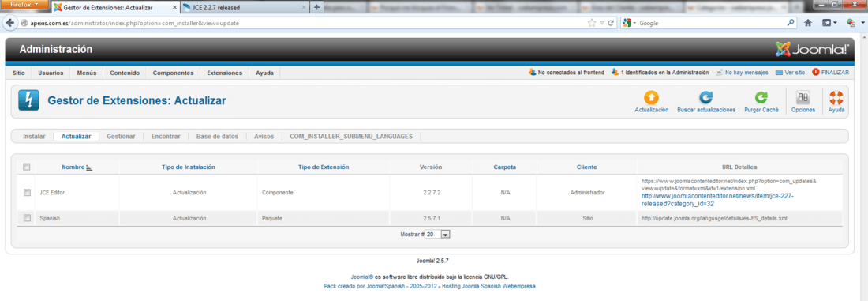The height and width of the screenshot is (301, 868).
Task: Switch to the Gestionar tab
Action: tap(122, 137)
